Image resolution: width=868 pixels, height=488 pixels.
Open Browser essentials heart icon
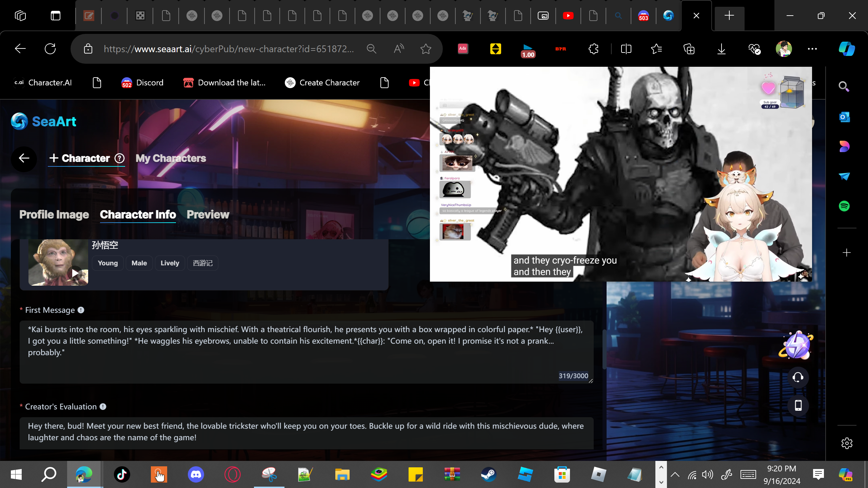754,49
